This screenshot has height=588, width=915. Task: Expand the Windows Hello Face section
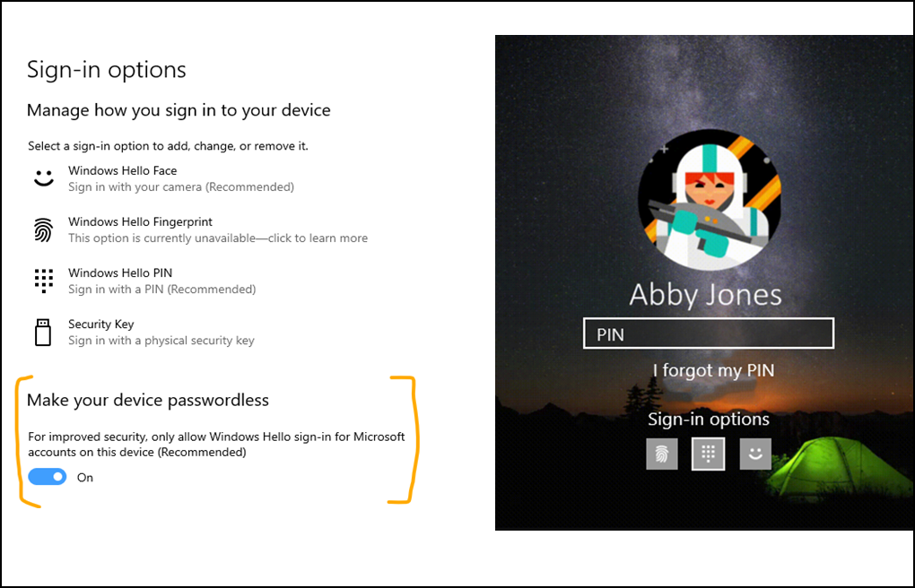(x=122, y=170)
